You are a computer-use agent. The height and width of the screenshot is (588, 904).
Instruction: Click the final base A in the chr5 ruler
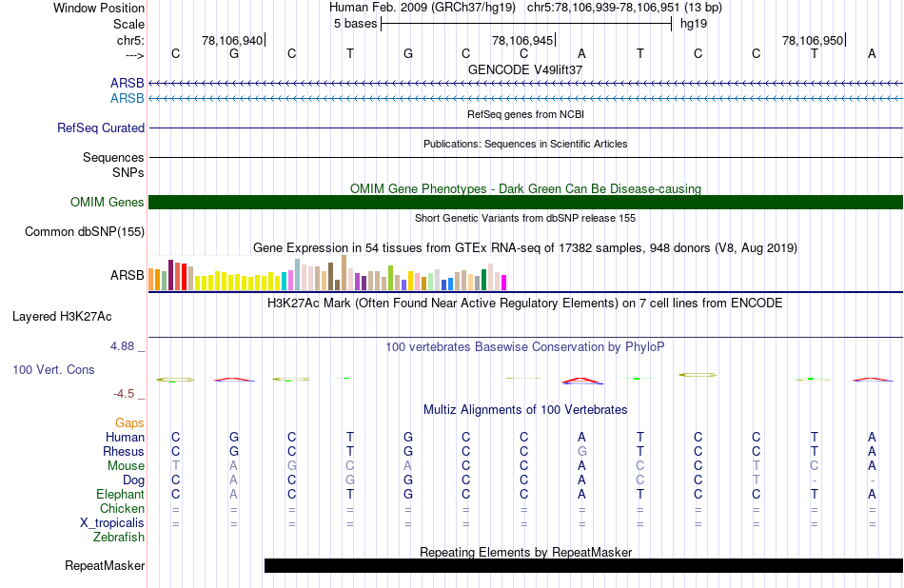pos(872,53)
